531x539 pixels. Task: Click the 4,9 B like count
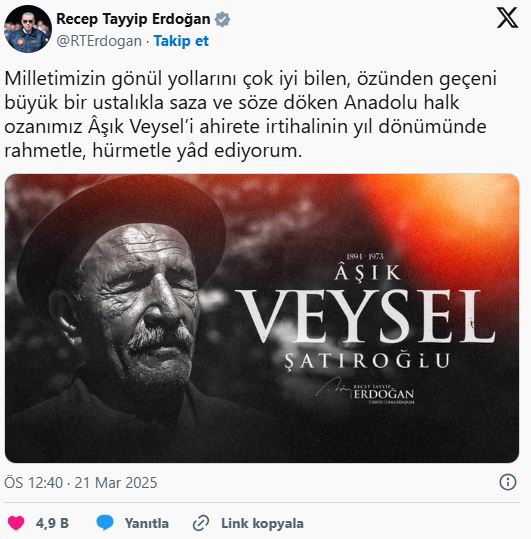[x=52, y=523]
